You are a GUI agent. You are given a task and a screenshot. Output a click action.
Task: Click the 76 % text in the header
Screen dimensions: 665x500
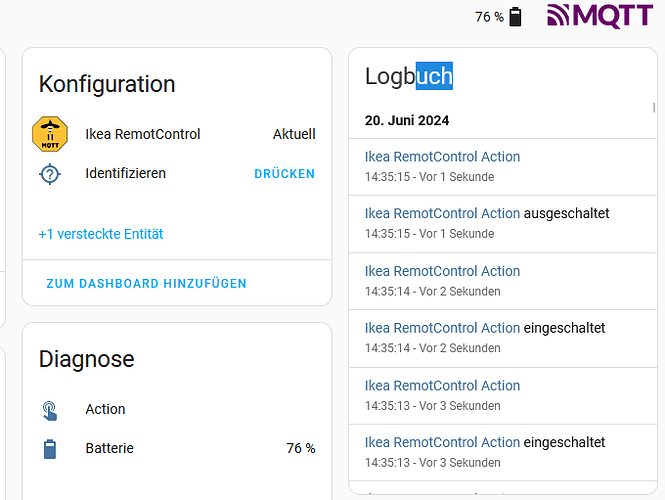pyautogui.click(x=489, y=17)
